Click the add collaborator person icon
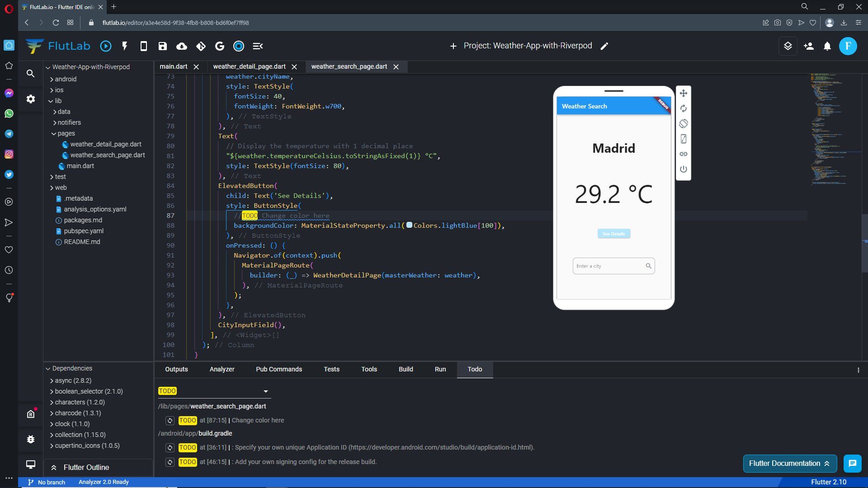The width and height of the screenshot is (868, 488). pos(809,46)
